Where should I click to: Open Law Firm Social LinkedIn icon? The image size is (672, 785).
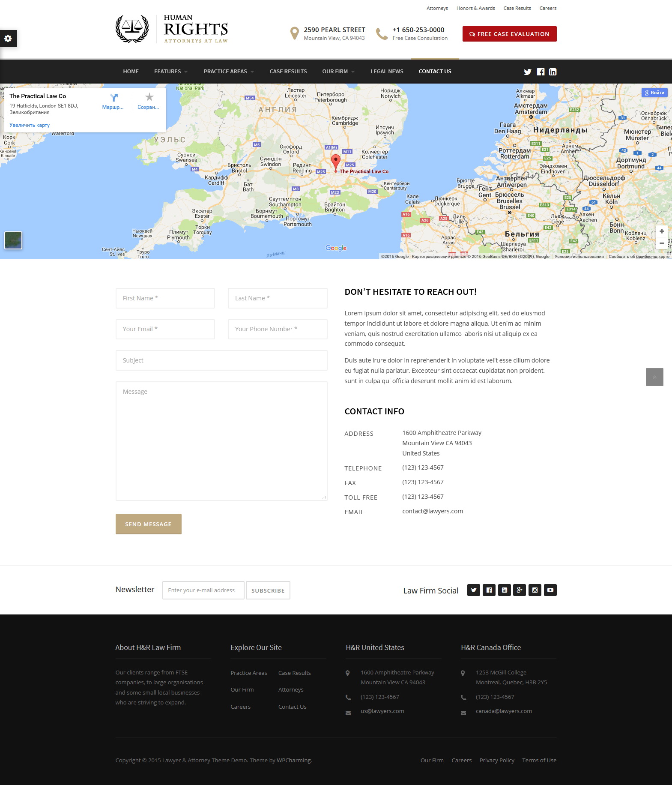coord(505,590)
